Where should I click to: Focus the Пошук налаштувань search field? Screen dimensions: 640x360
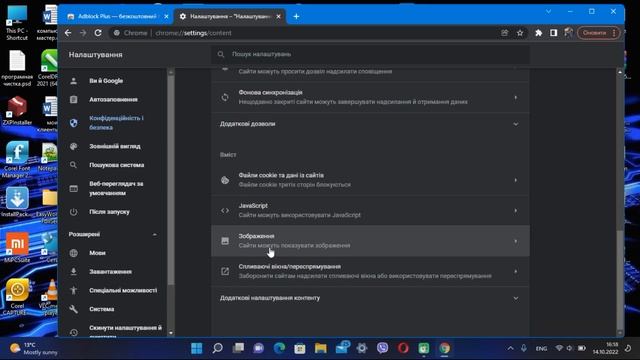370,54
